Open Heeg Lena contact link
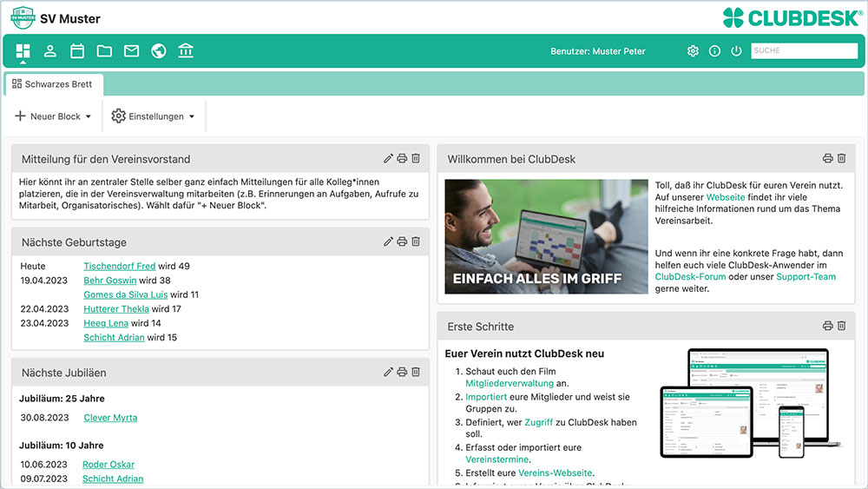Image resolution: width=868 pixels, height=489 pixels. pyautogui.click(x=106, y=323)
